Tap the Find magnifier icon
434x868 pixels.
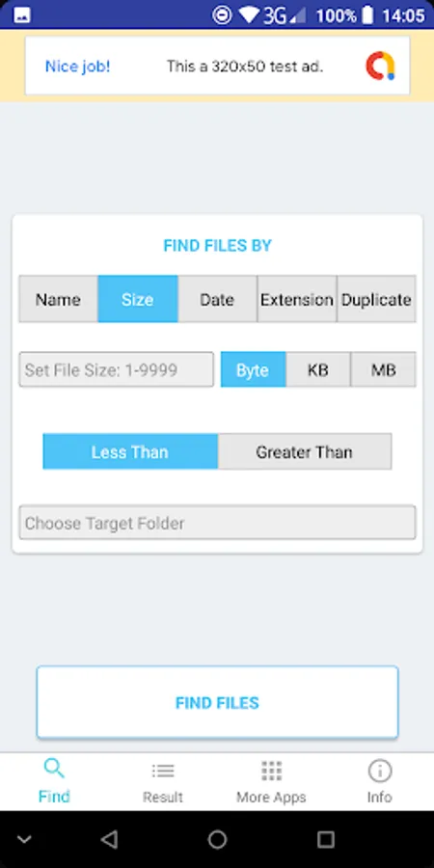[x=54, y=770]
